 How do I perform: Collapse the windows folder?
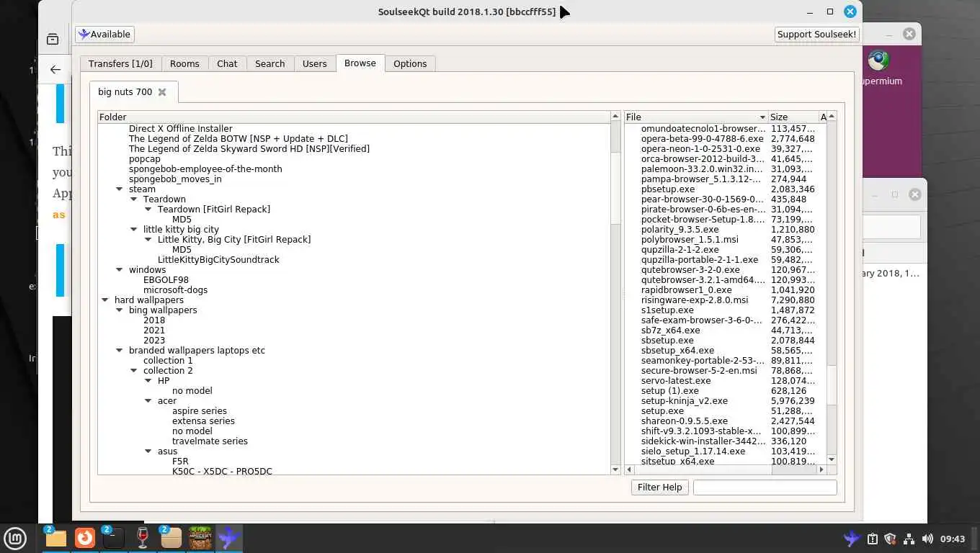coord(120,270)
